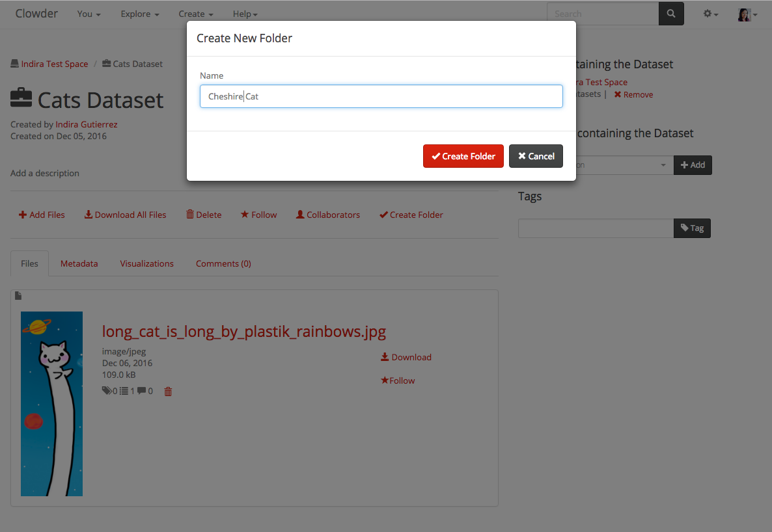
Task: Expand the You dropdown menu
Action: point(89,14)
